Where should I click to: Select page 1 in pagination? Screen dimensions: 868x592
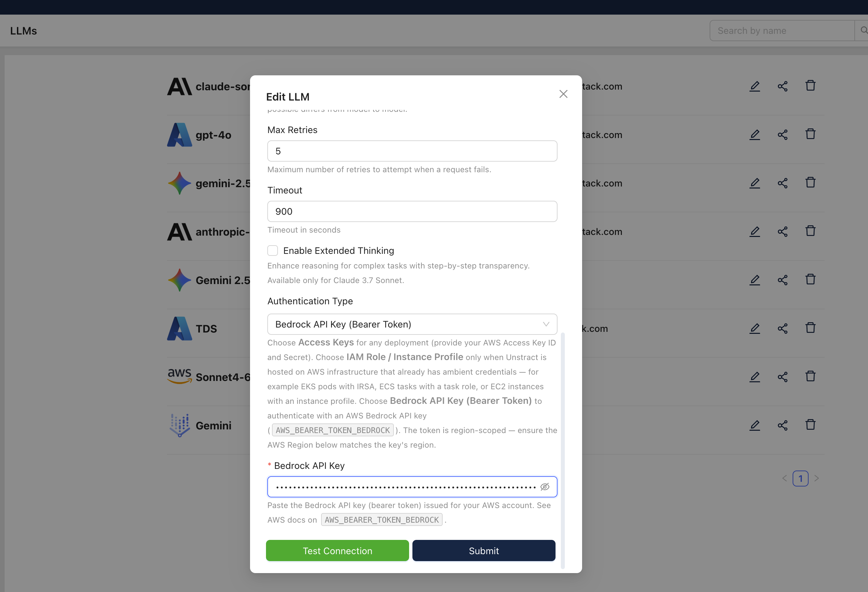tap(800, 479)
